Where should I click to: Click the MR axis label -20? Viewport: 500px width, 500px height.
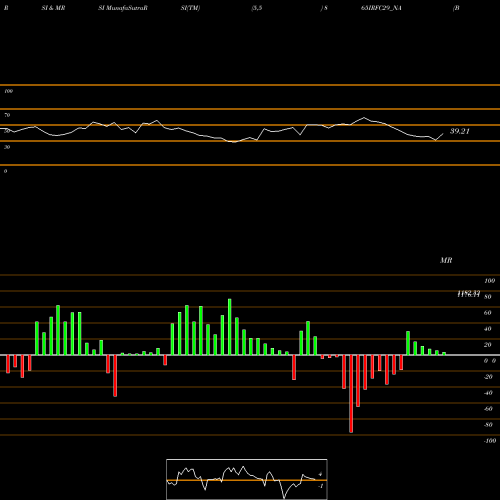click(x=488, y=377)
